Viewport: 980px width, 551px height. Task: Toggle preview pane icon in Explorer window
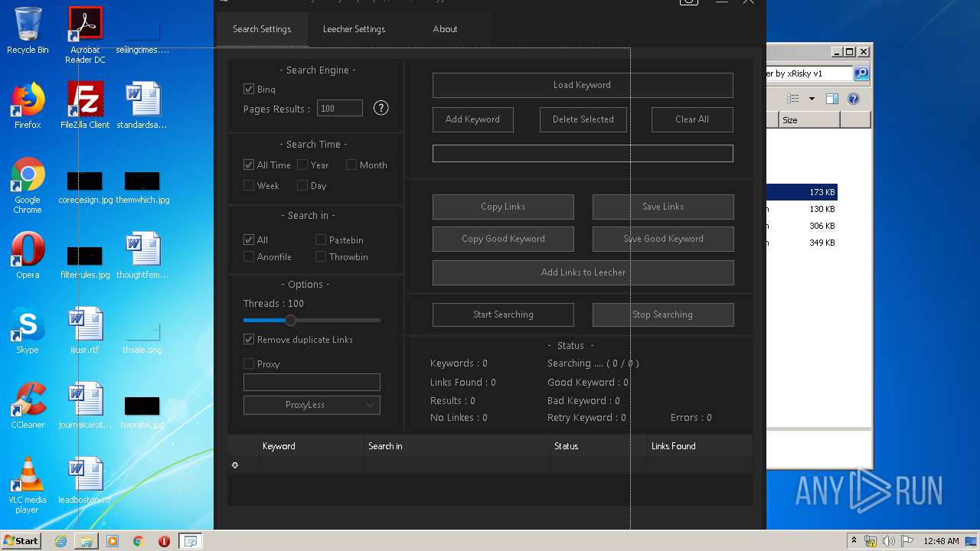[x=832, y=99]
